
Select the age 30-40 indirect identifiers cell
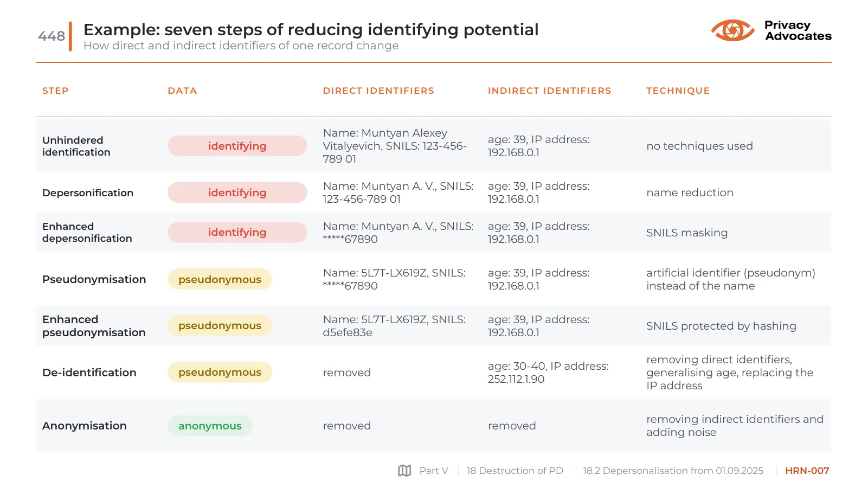(548, 373)
